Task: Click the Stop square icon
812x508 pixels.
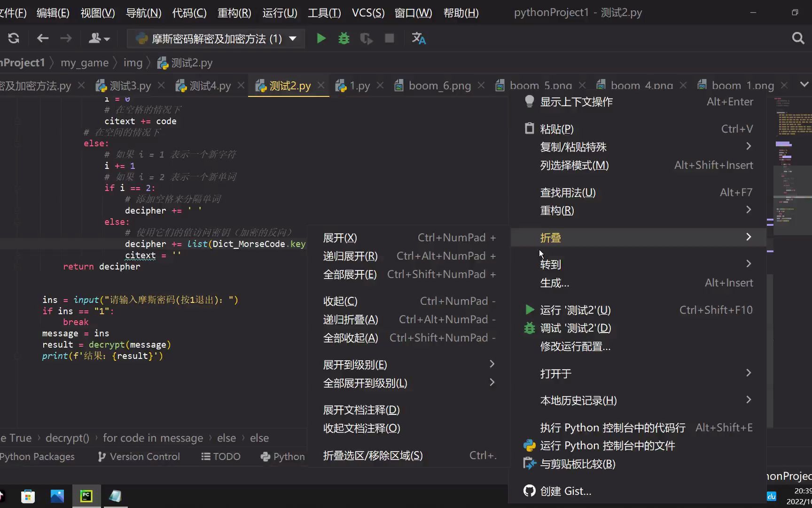Action: click(x=390, y=39)
